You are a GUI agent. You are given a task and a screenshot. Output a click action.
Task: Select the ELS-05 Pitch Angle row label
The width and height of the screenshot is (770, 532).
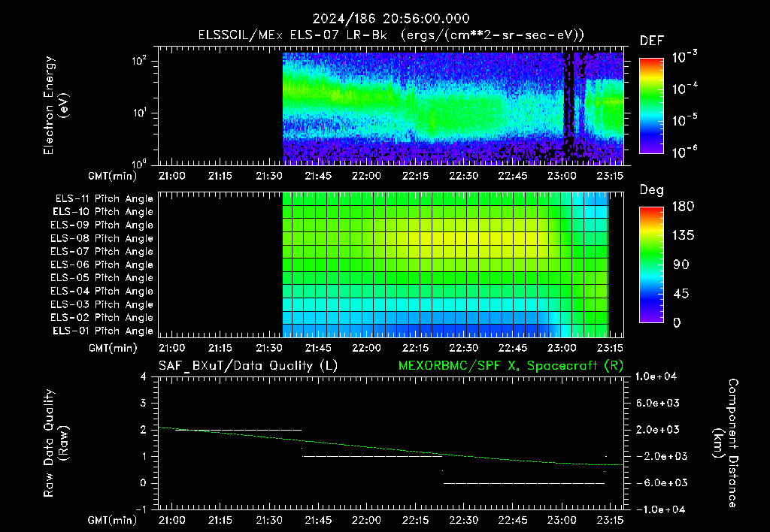click(102, 278)
